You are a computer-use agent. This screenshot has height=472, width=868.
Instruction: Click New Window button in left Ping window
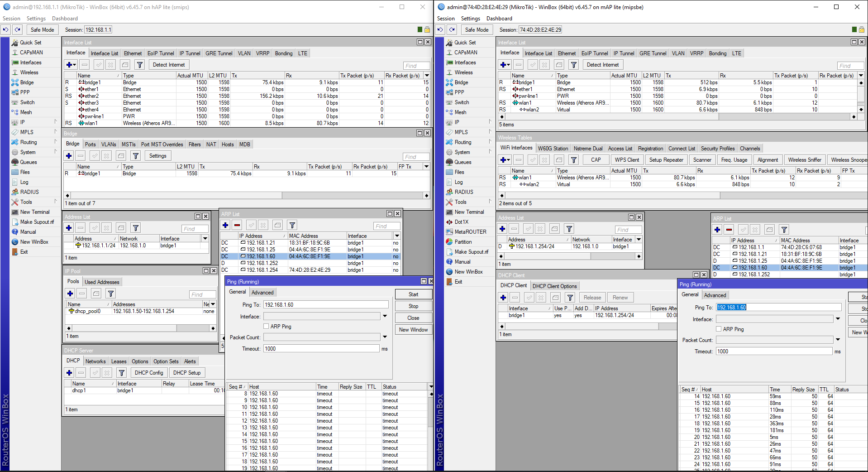point(414,330)
